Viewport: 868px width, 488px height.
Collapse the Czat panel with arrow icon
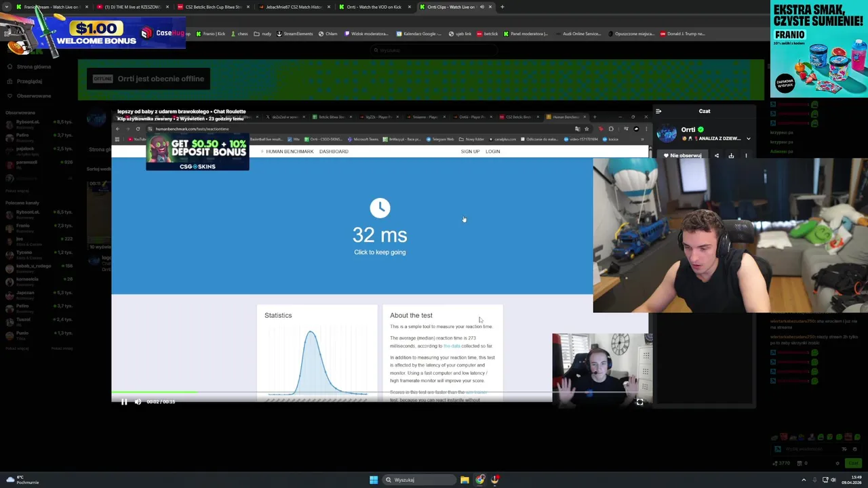click(658, 111)
